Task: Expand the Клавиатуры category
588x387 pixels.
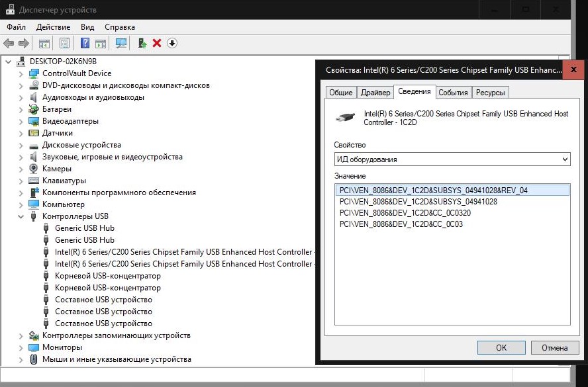Action: (21, 181)
